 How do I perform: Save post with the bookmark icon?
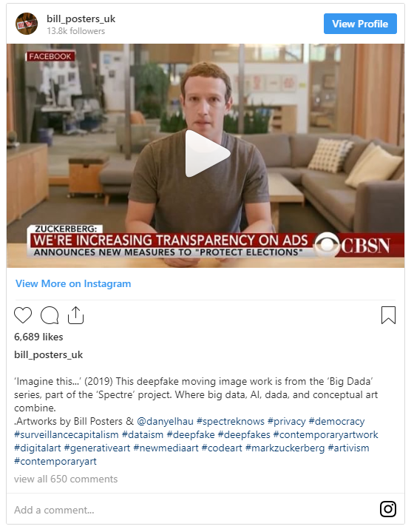coord(388,315)
